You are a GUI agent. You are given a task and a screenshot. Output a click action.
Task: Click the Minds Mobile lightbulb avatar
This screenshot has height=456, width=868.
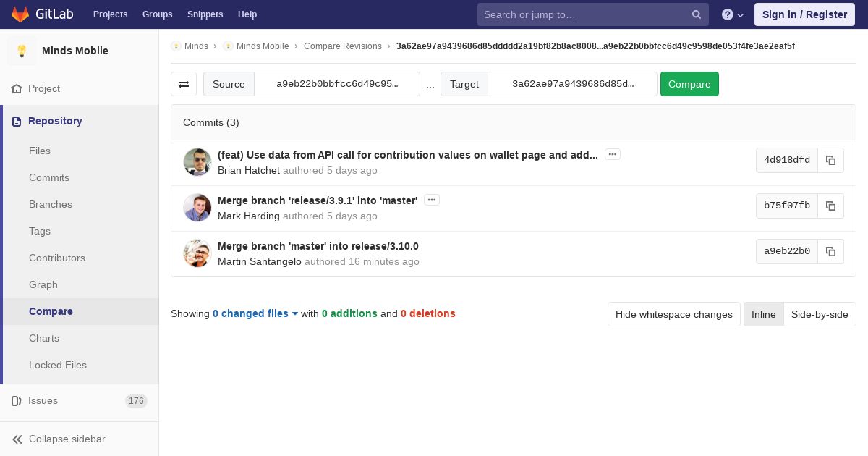(22, 51)
